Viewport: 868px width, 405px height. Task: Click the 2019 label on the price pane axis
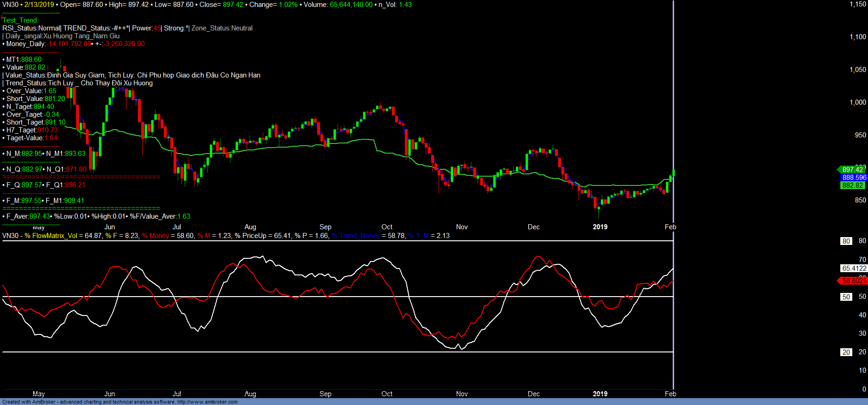[600, 227]
